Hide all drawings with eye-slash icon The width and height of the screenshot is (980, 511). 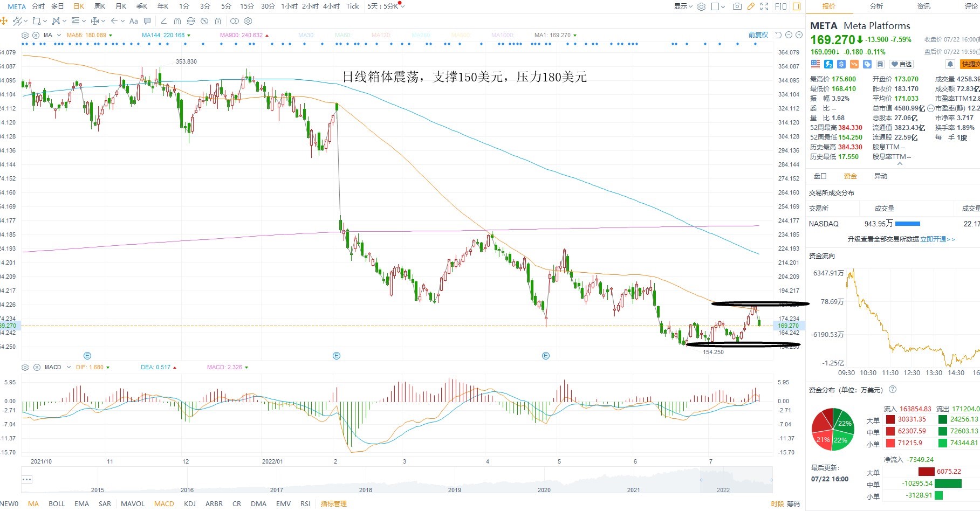[x=204, y=21]
